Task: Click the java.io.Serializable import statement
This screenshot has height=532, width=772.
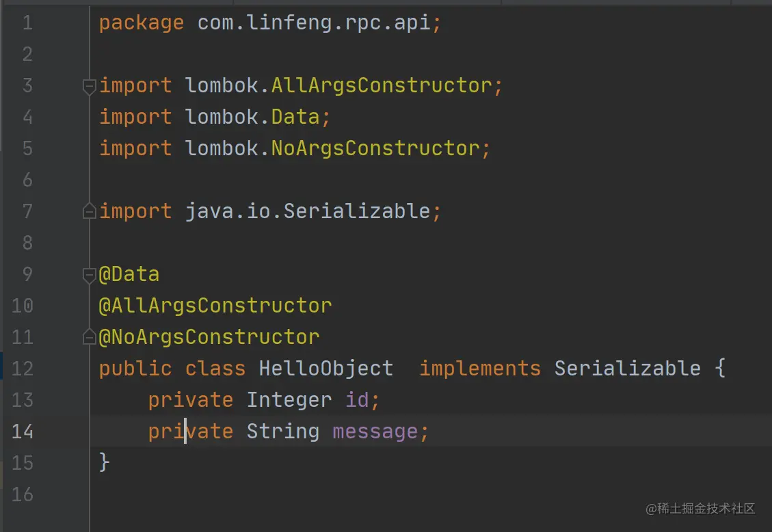Action: point(308,211)
